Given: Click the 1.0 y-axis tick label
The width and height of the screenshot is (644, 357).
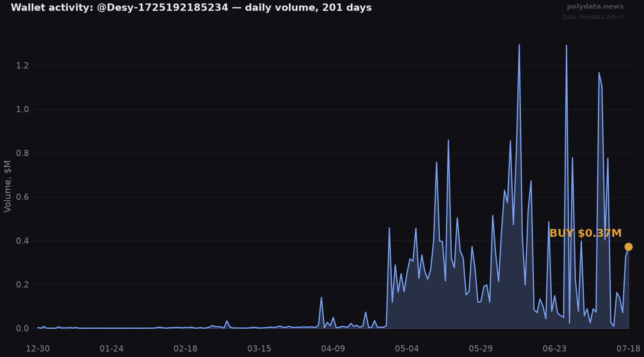Looking at the screenshot, I should 22,109.
